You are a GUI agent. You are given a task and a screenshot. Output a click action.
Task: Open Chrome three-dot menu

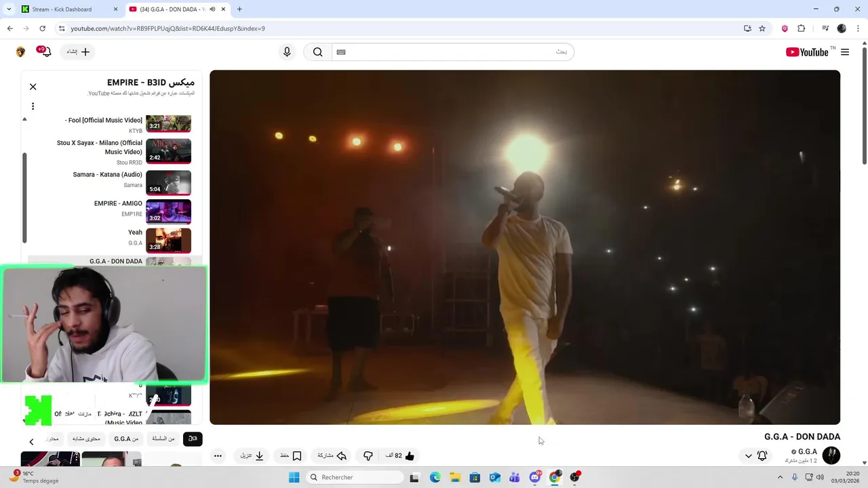pyautogui.click(x=857, y=28)
